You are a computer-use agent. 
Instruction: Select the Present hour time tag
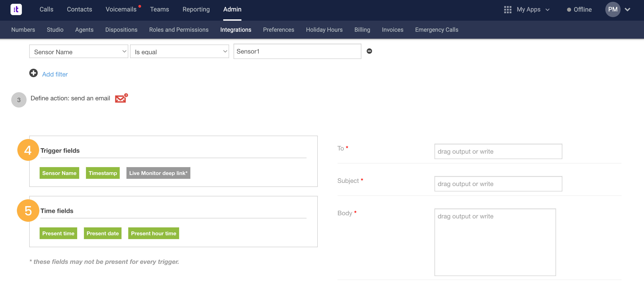153,233
